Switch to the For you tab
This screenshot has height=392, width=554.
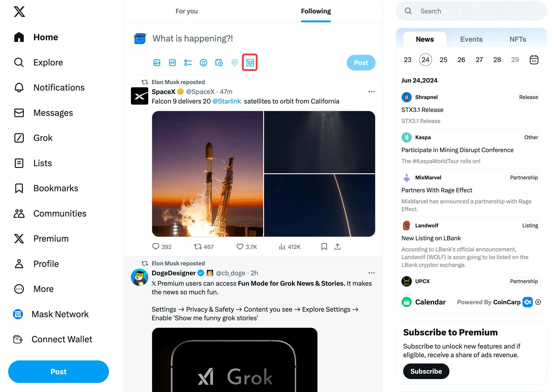coord(186,11)
